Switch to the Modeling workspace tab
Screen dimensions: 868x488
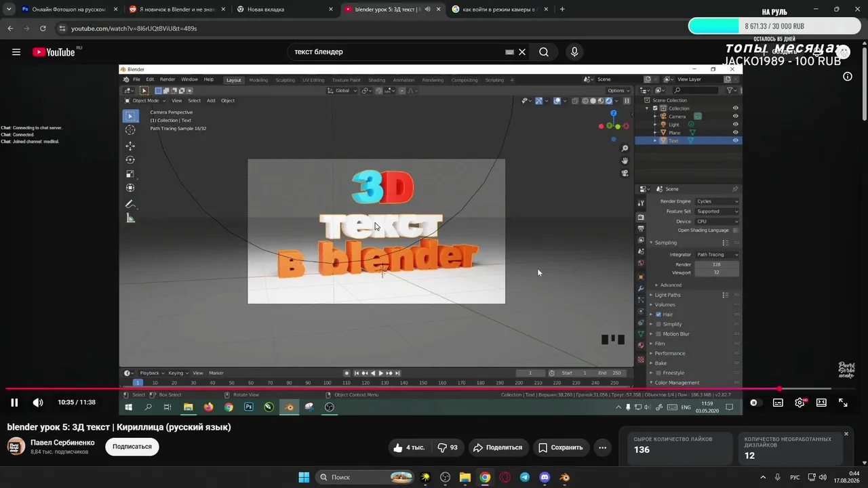tap(258, 80)
